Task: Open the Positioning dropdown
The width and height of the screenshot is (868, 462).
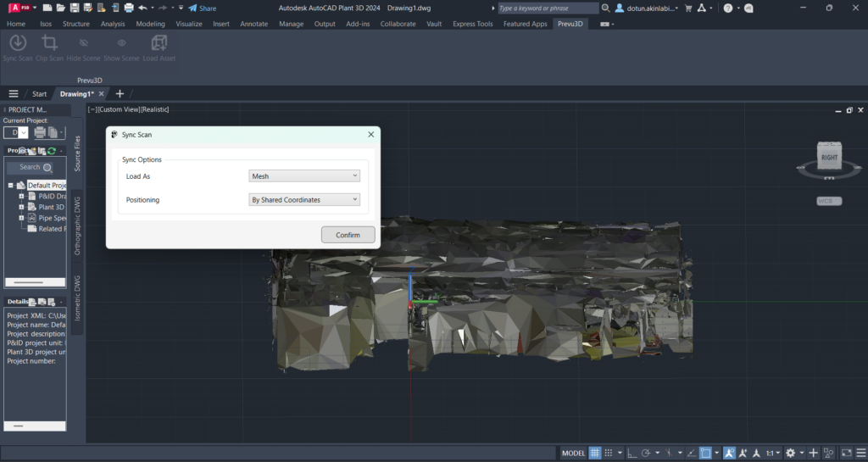Action: click(x=304, y=200)
